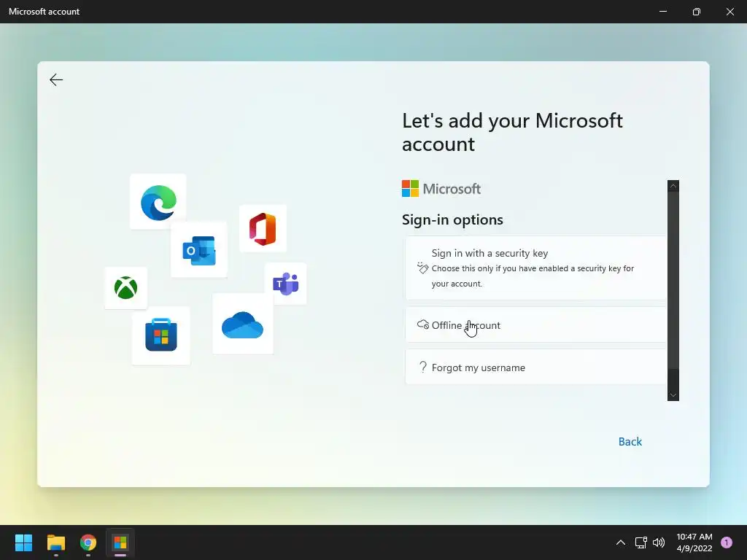Click the Microsoft Store icon tile

point(161,335)
